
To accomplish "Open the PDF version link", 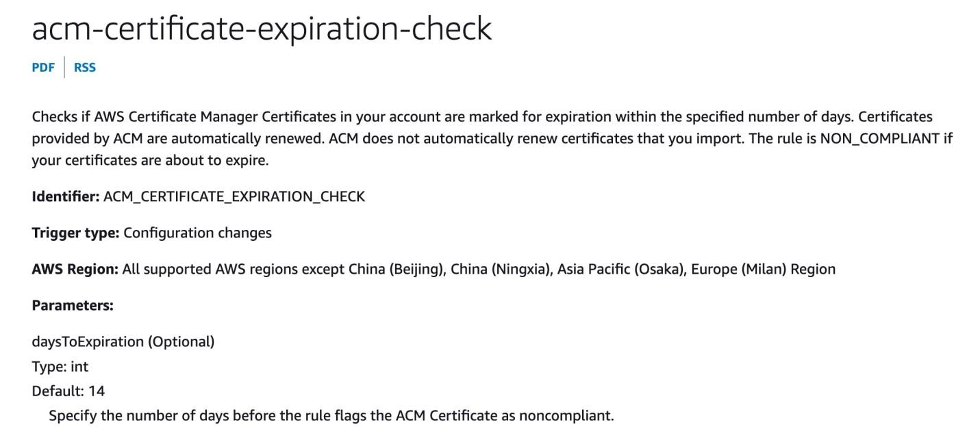I will pos(43,67).
